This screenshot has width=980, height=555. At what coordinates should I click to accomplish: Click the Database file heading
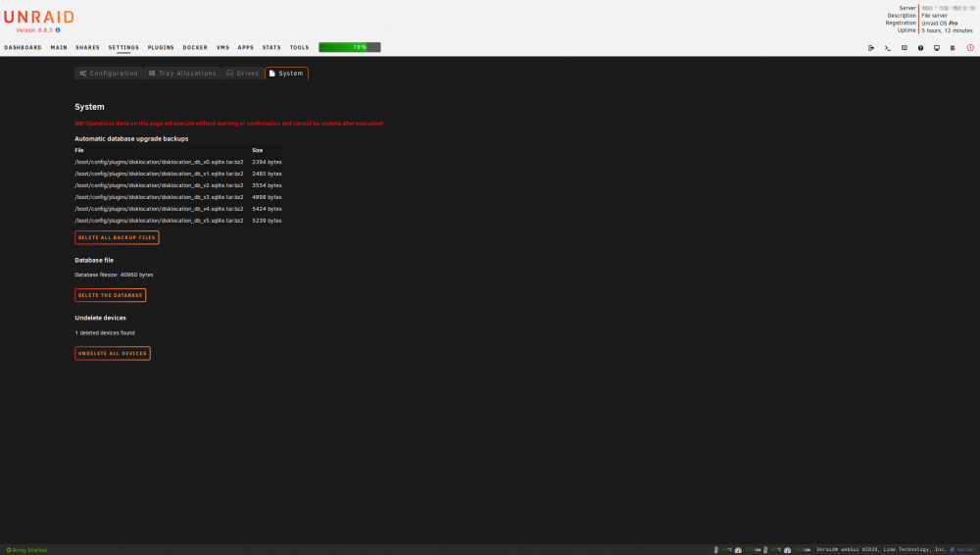coord(94,260)
